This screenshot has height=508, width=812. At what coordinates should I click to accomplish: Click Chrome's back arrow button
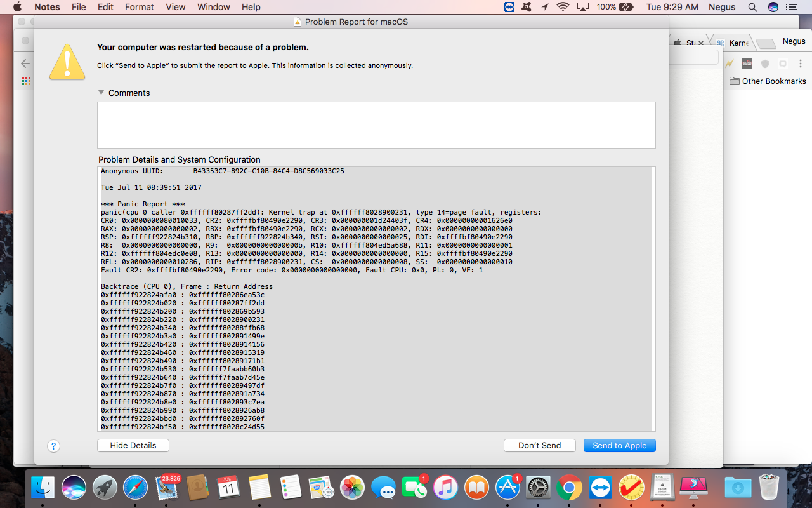coord(25,63)
